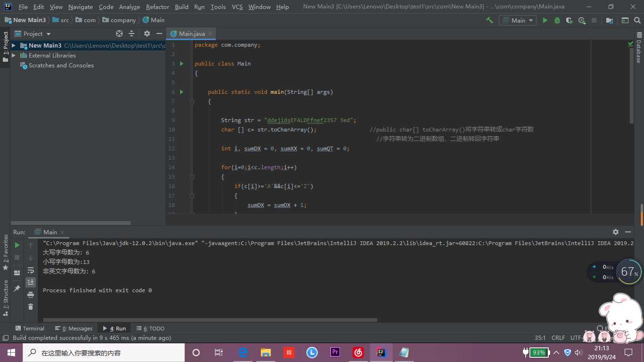Toggle the pin tab icon in Run panel

coord(17,288)
